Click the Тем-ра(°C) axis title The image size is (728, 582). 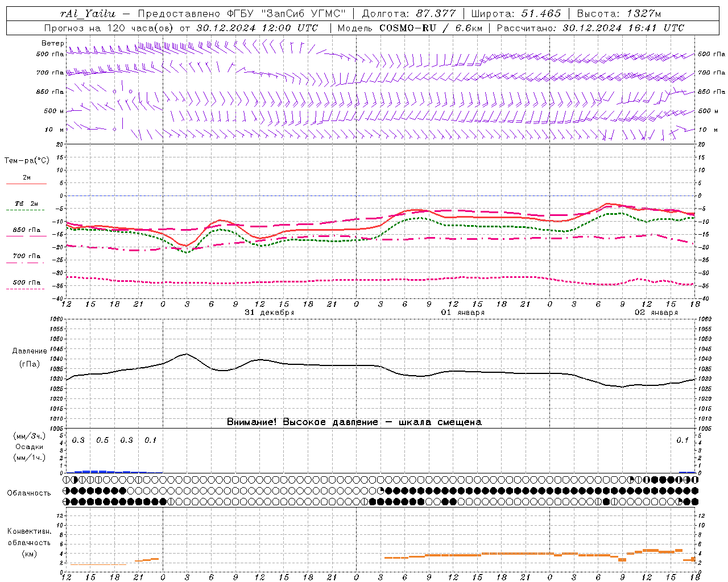[x=27, y=160]
